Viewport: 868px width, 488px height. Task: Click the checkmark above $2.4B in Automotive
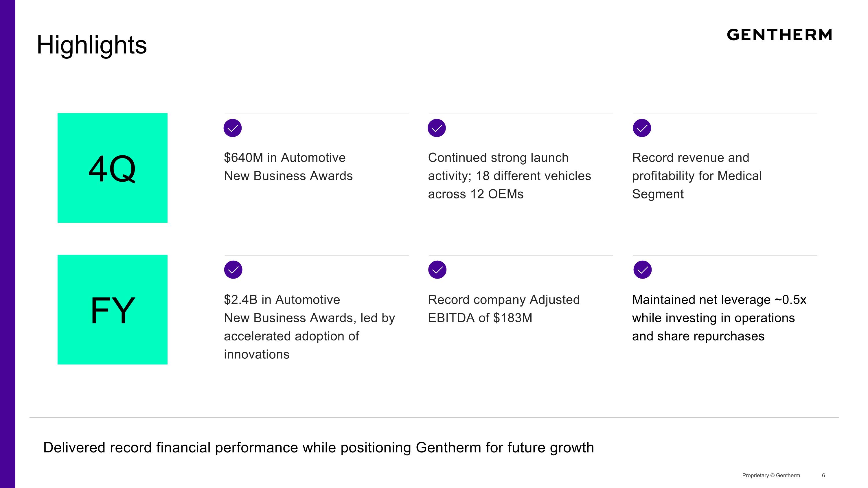[233, 270]
